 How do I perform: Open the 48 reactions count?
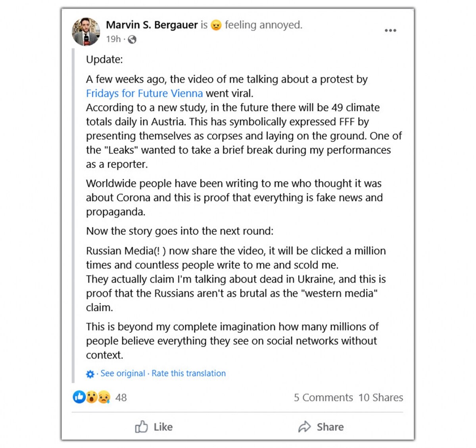[121, 397]
